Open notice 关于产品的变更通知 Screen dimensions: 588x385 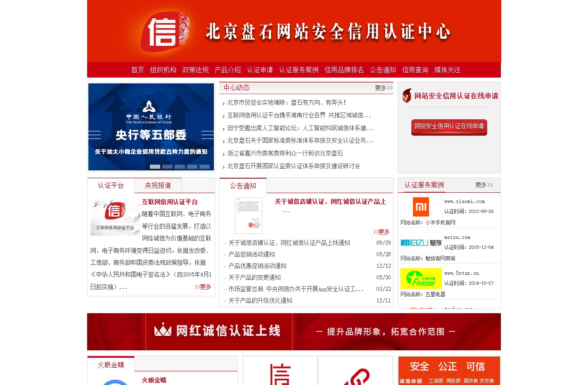click(254, 277)
